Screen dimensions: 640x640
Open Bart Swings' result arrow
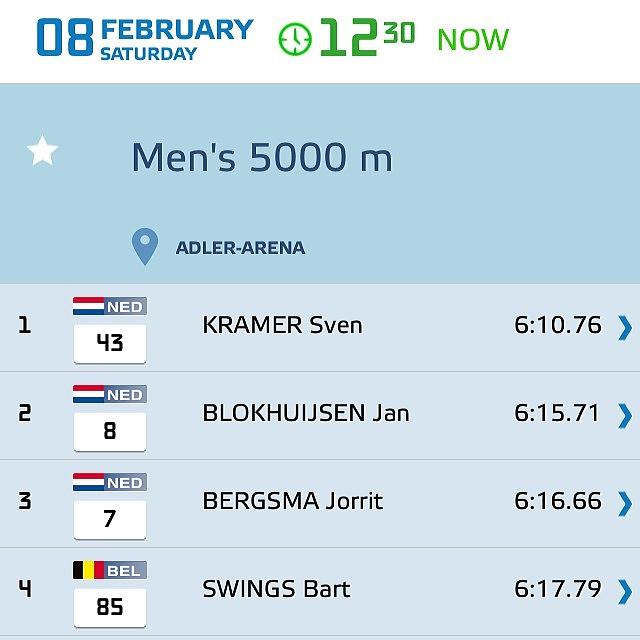625,591
